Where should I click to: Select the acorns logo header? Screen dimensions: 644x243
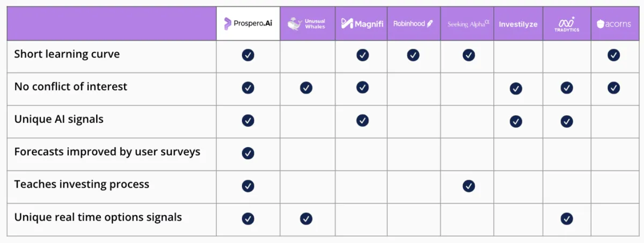click(x=614, y=24)
